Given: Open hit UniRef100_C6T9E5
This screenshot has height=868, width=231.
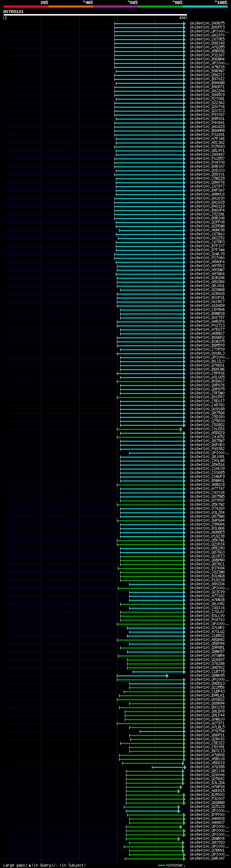Looking at the screenshot, I should pyautogui.click(x=207, y=39).
